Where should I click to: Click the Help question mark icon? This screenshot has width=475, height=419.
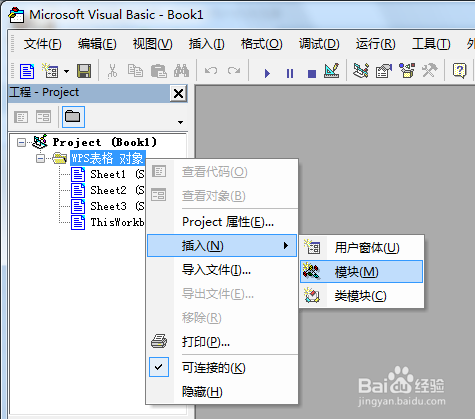tap(460, 71)
